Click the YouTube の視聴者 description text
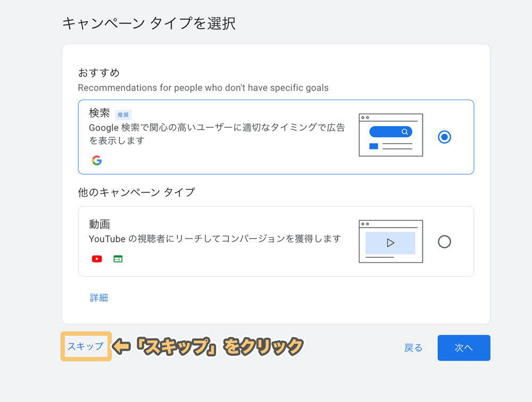This screenshot has width=532, height=402. (x=215, y=239)
